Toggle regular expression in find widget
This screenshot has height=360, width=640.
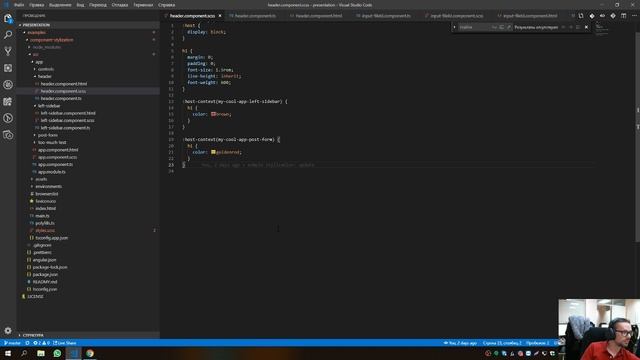[509, 27]
